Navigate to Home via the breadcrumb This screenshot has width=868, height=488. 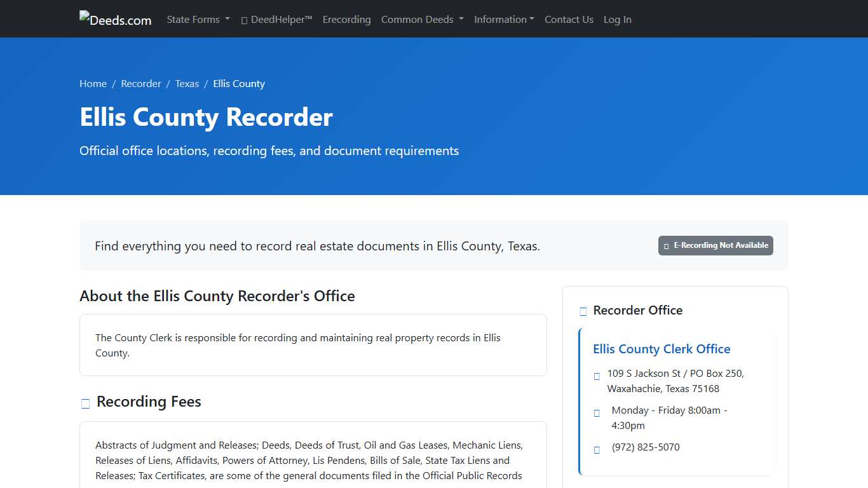click(x=93, y=83)
